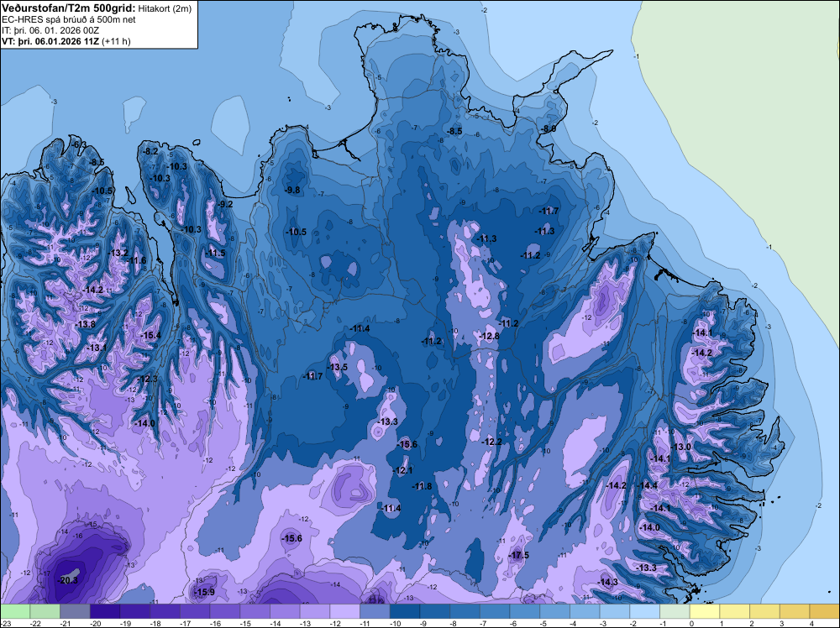Click the -13.8 temperature label
840x628 pixels.
[85, 324]
